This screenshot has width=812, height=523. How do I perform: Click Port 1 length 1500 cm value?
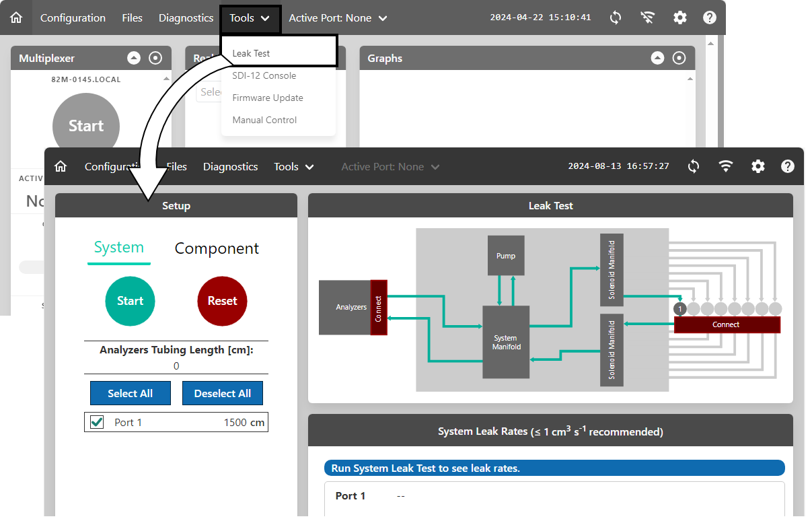244,423
